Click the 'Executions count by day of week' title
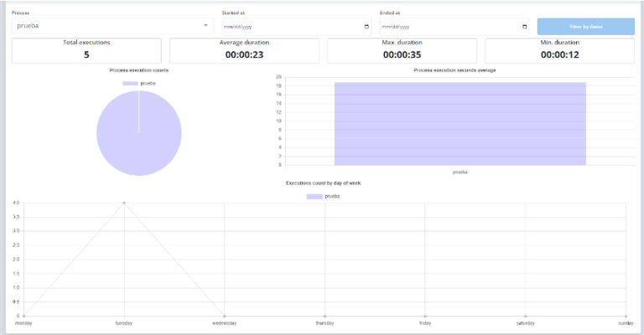 pos(323,183)
